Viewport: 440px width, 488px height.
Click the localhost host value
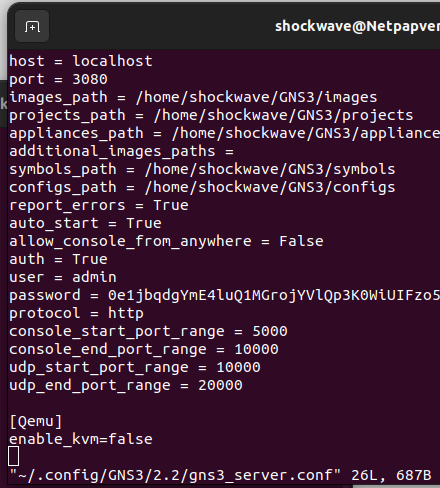(112, 61)
